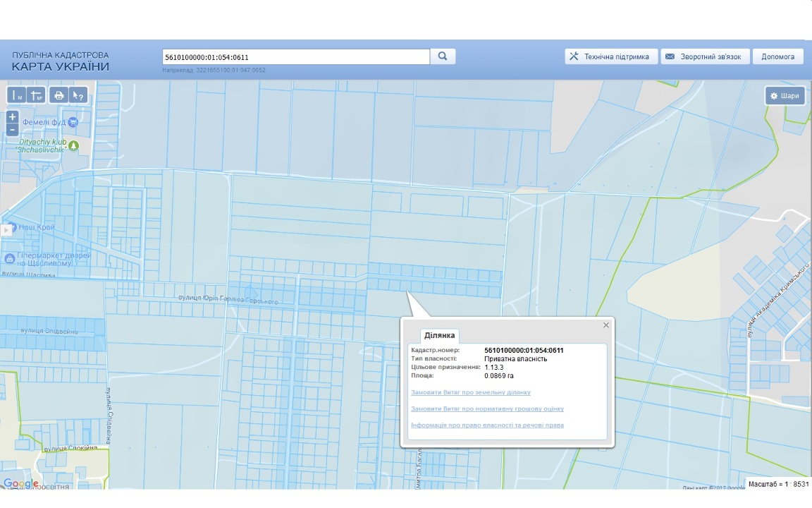Print the cadastral map
812x508 pixels.
click(59, 95)
